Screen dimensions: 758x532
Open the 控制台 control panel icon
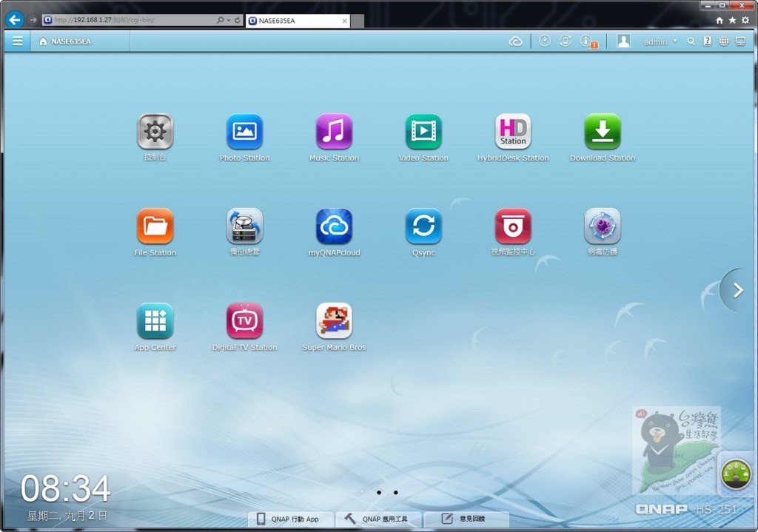click(x=155, y=132)
